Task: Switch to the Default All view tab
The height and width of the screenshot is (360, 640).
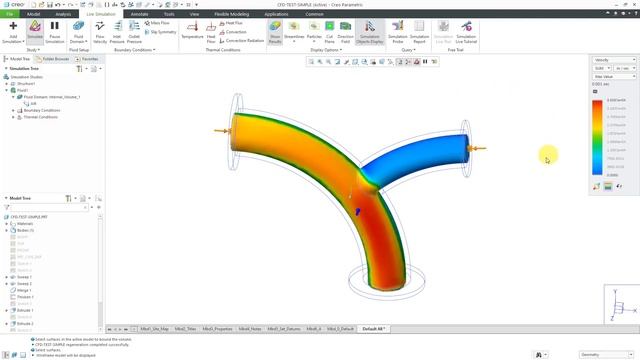Action: click(373, 329)
